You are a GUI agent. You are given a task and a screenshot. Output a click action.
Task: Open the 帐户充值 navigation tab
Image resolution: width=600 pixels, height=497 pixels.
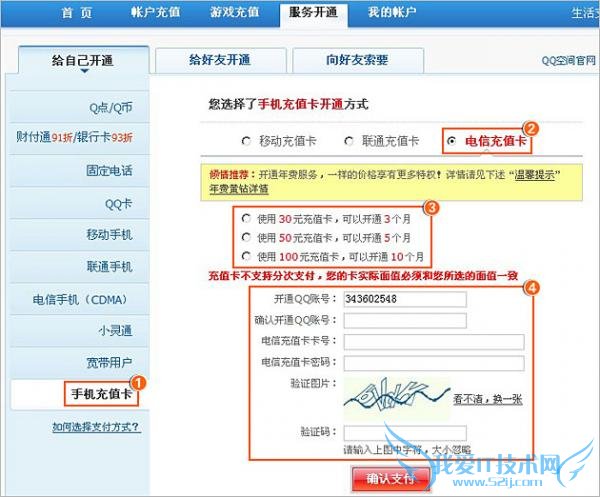pos(155,12)
